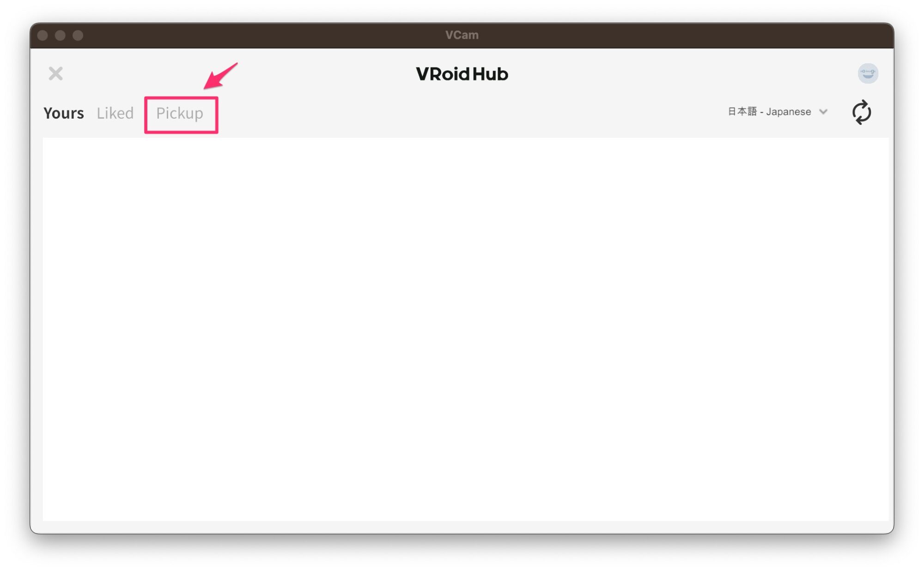Screen dimensions: 924x571
Task: Show your own models list
Action: 64,113
